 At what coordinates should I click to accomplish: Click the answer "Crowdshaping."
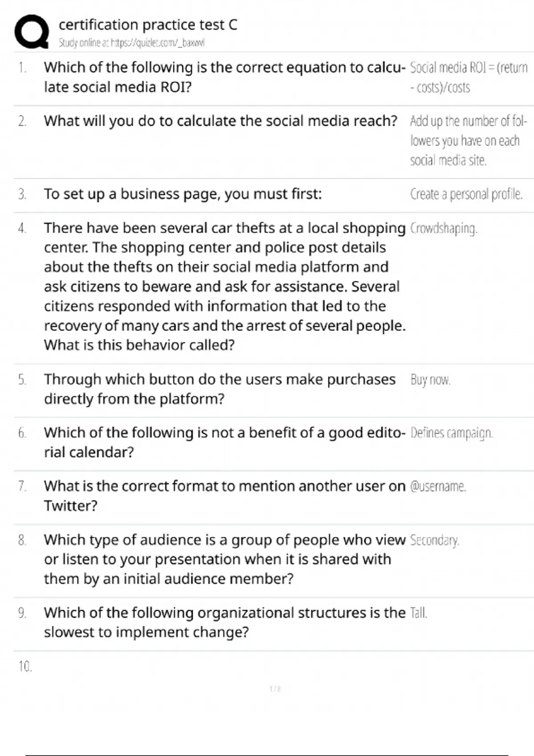point(443,229)
